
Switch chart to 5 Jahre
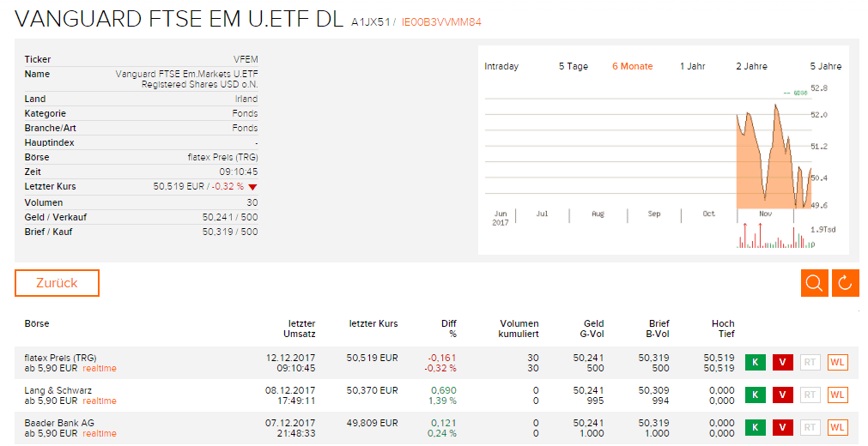point(826,66)
